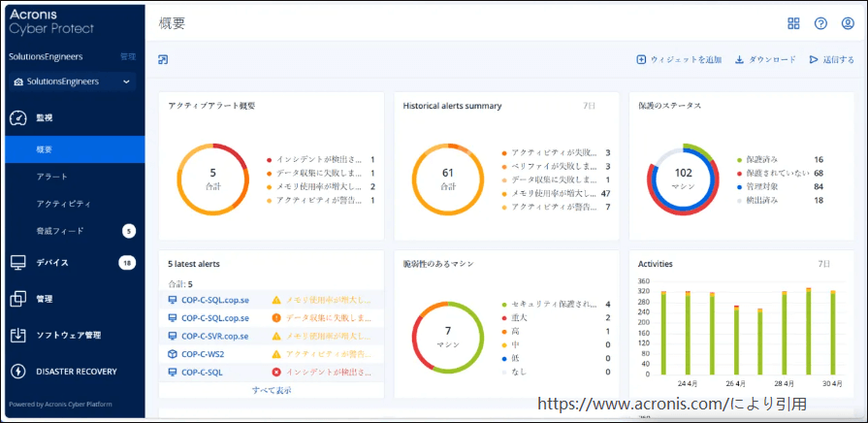868x423 pixels.
Task: Click the 中 vulnerability legend entry
Action: [556, 345]
